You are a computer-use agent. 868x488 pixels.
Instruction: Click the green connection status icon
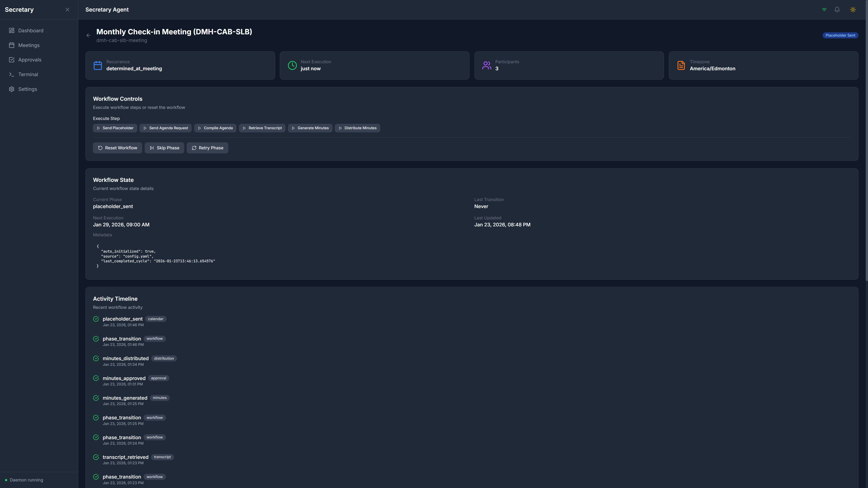click(x=824, y=9)
